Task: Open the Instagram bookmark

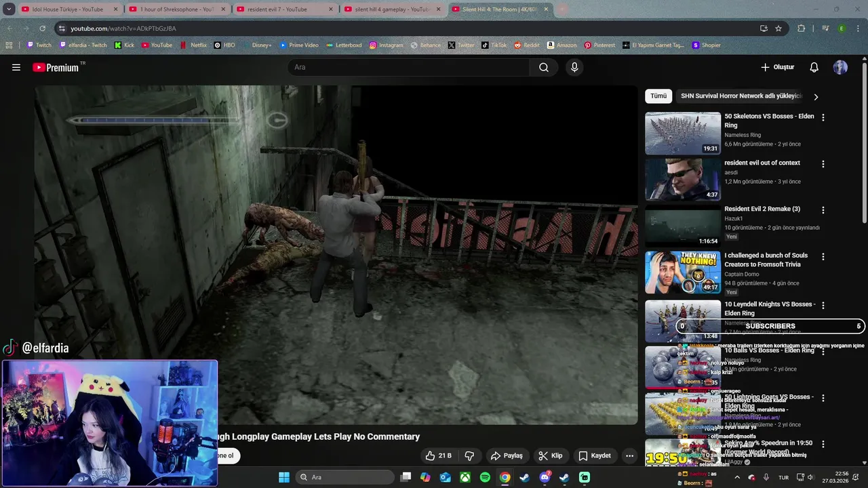Action: coord(387,45)
